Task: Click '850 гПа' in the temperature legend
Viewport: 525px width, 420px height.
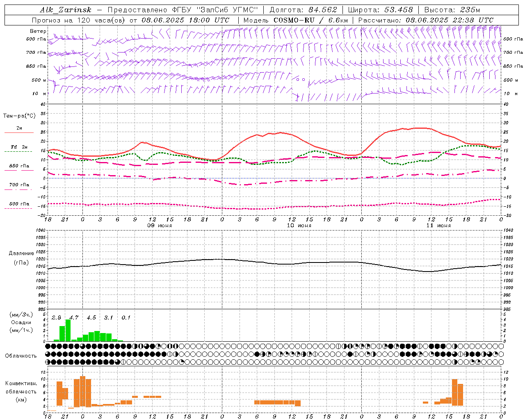Action: [x=19, y=166]
